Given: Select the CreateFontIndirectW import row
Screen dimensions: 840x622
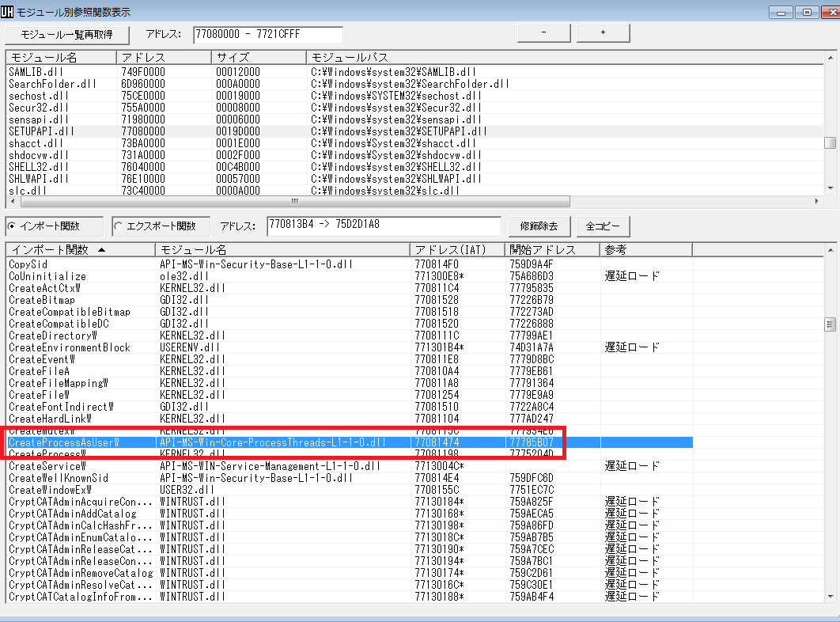Looking at the screenshot, I should pos(350,407).
